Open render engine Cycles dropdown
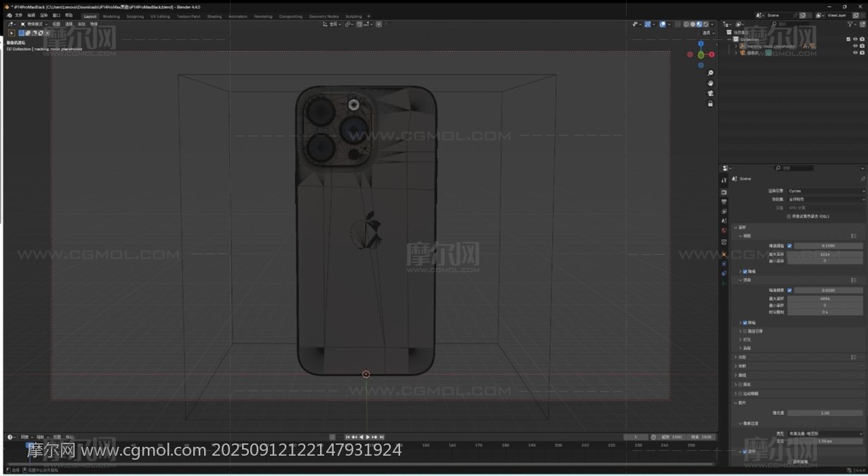The height and width of the screenshot is (476, 868). click(x=826, y=191)
